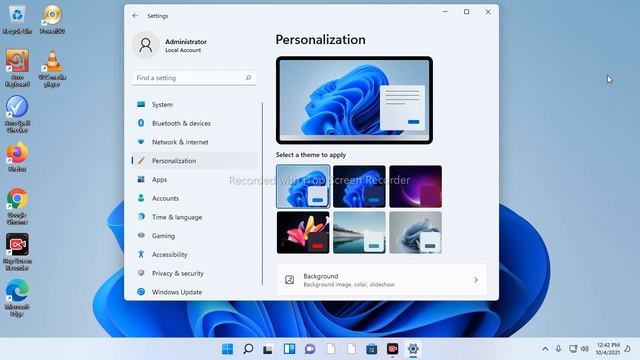Select the Microsoft Edge desktop shortcut

coord(17,298)
